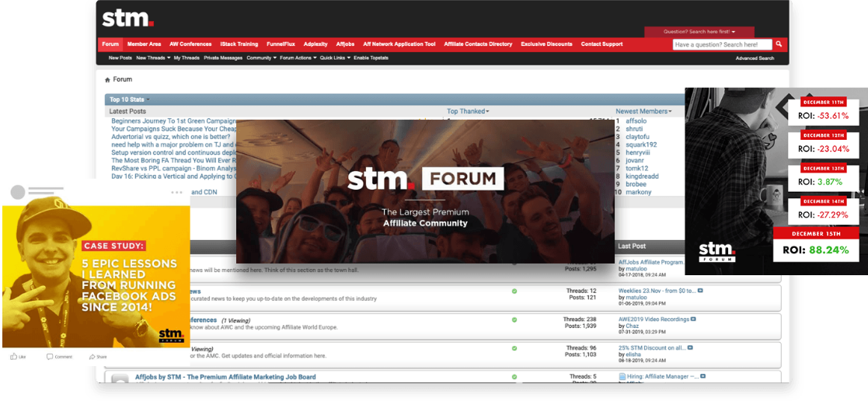Open the Community dropdown menu

coord(261,58)
